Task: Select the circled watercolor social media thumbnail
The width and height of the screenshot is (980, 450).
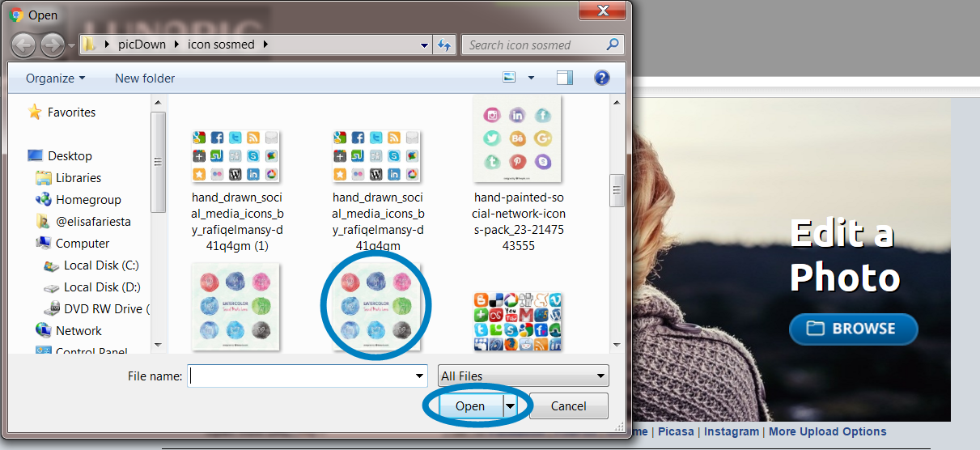Action: coord(377,307)
